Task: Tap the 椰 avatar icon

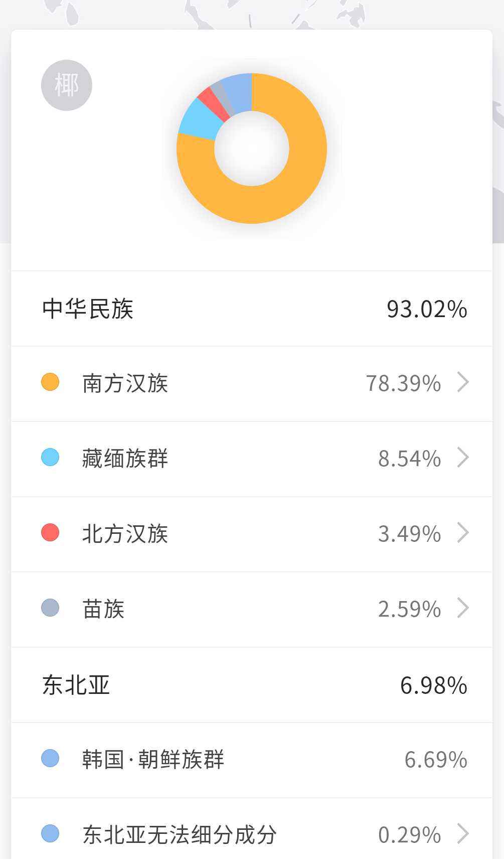Action: pos(67,85)
